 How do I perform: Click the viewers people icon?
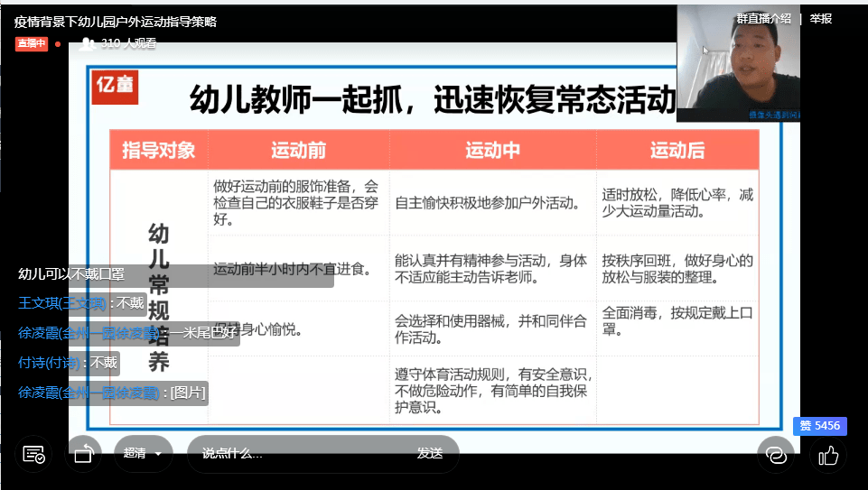(87, 43)
